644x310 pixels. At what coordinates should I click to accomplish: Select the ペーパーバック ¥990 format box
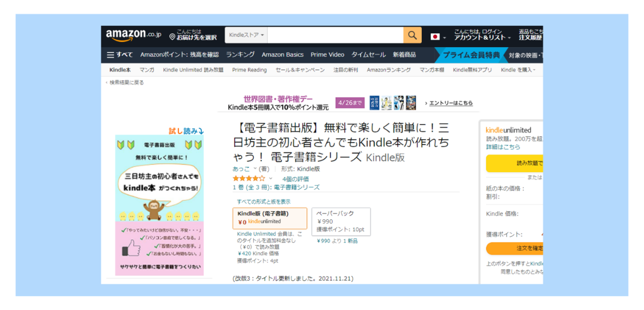[341, 222]
